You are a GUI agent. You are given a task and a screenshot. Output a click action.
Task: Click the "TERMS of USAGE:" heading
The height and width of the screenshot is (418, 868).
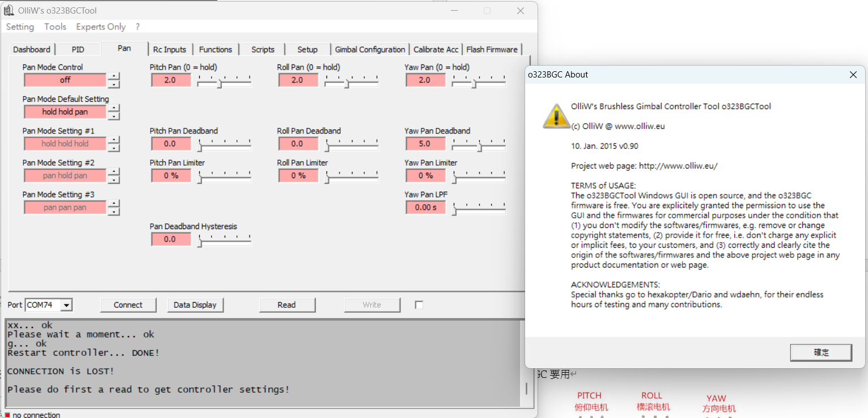tap(603, 186)
